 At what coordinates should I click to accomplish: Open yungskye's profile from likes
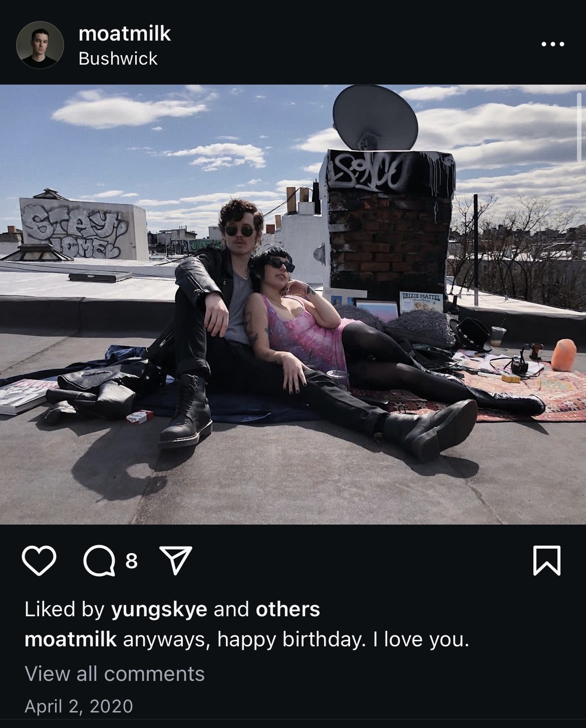(x=159, y=609)
